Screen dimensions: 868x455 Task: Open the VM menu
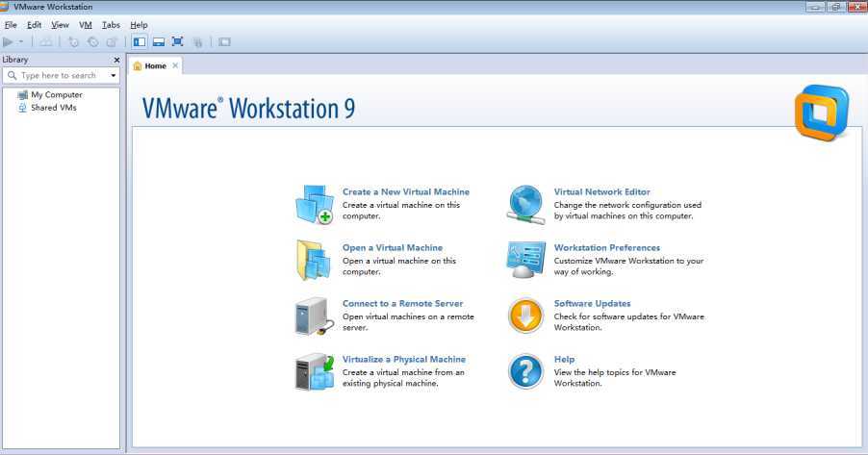tap(86, 25)
